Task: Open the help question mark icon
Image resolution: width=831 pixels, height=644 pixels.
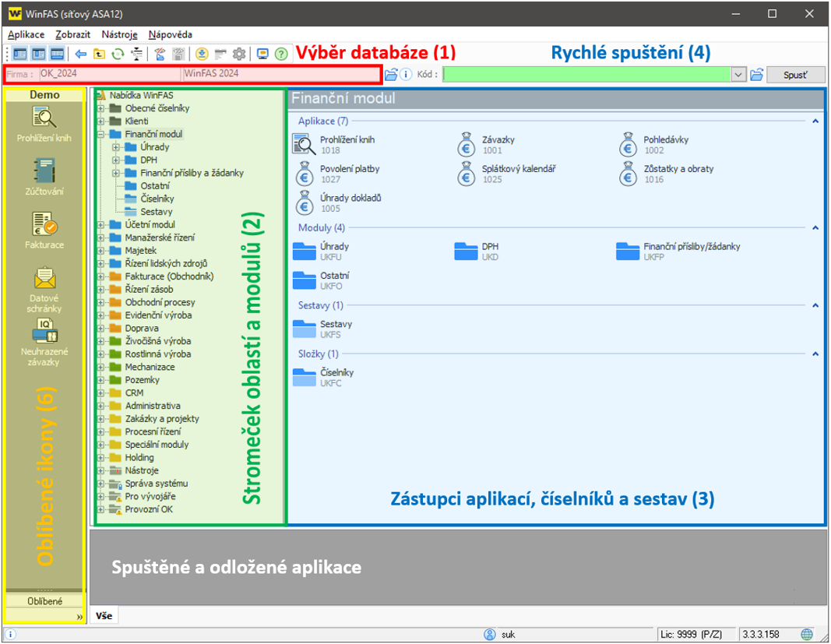Action: [281, 54]
